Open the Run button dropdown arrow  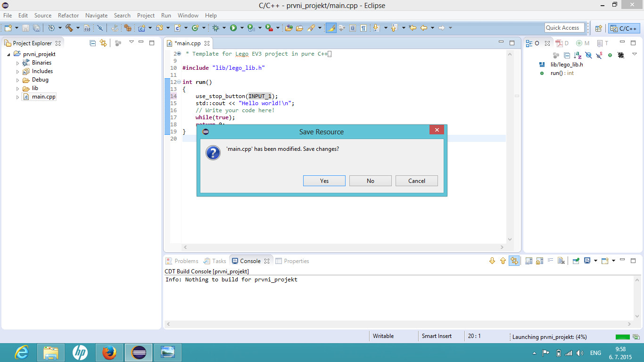tap(242, 28)
